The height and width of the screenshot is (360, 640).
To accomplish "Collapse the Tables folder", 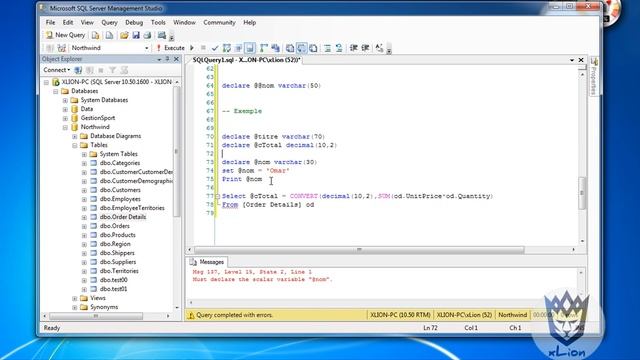I will [x=75, y=145].
